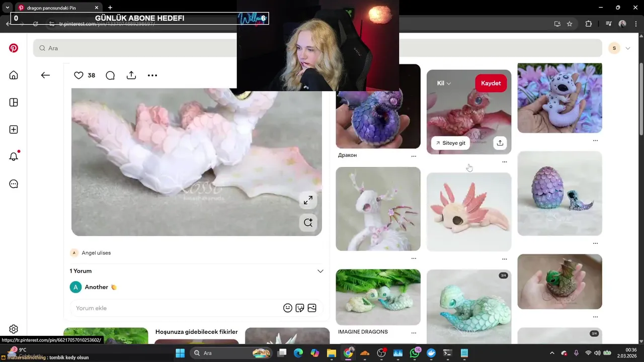
Task: Open the IMAGINE DRAGONS pin image
Action: pyautogui.click(x=378, y=297)
